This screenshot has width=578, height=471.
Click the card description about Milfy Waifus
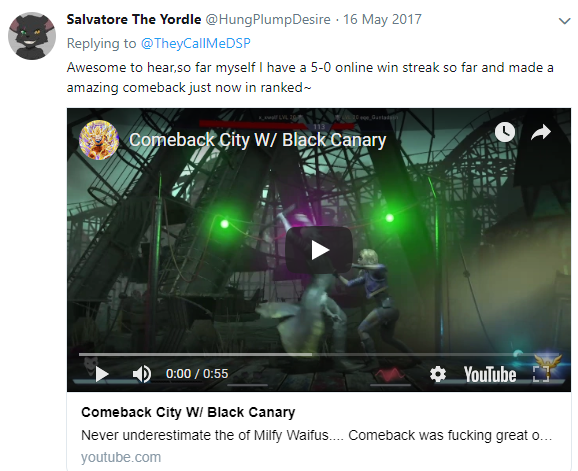point(316,435)
